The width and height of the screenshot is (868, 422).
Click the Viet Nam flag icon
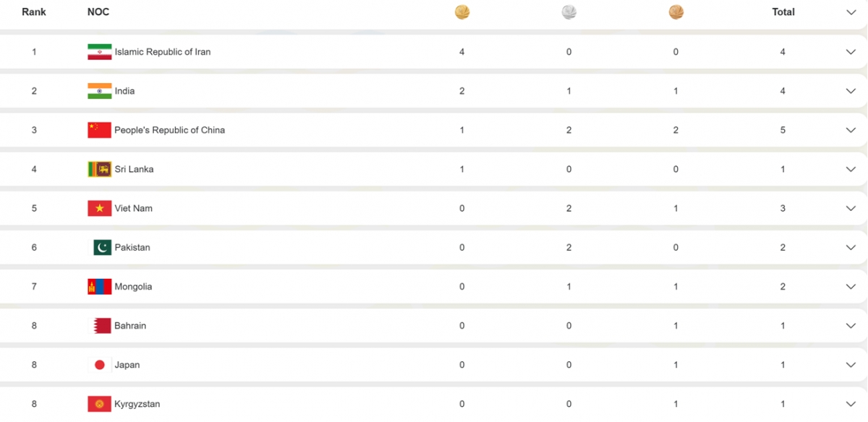coord(99,208)
